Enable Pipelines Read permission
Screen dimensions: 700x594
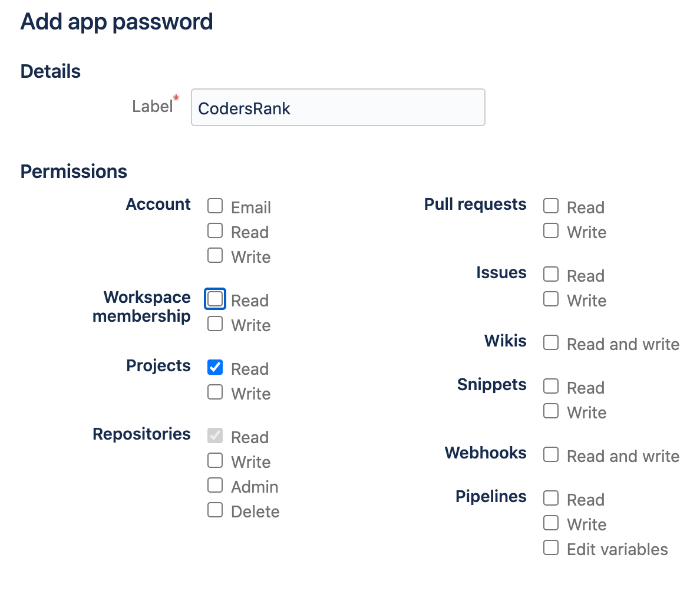tap(551, 498)
